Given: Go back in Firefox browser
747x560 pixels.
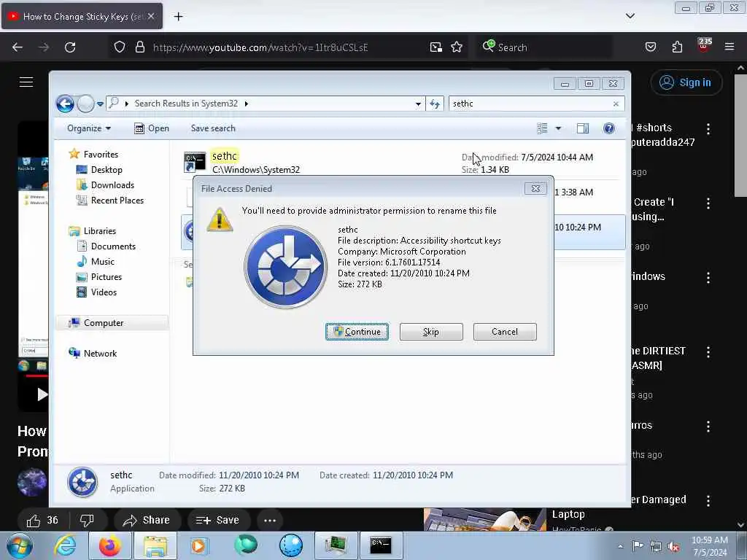Looking at the screenshot, I should [18, 47].
